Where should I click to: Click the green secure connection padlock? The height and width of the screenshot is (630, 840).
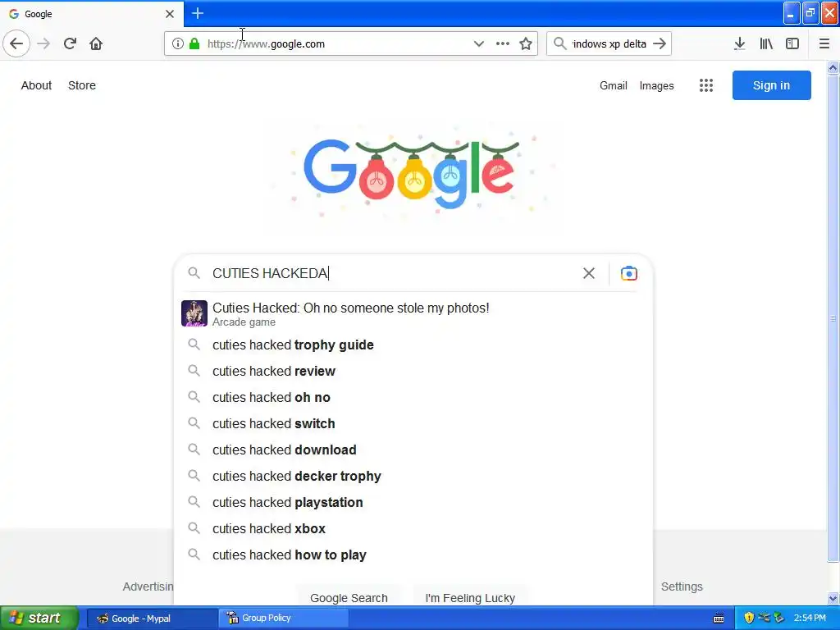(x=194, y=44)
